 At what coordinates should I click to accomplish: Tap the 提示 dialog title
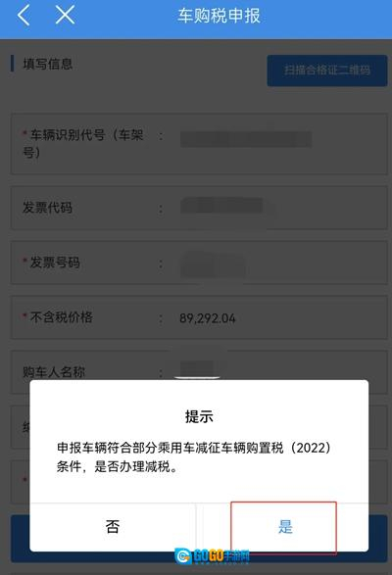[x=199, y=416]
